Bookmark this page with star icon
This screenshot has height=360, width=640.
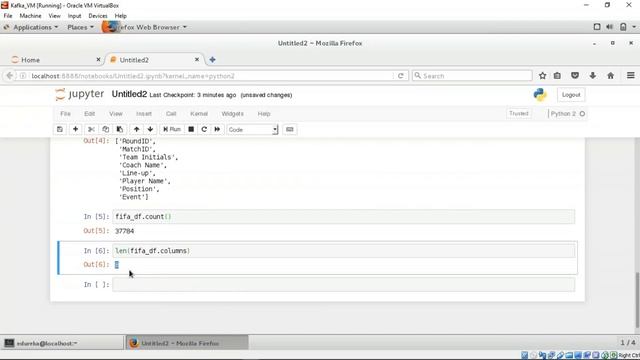542,76
